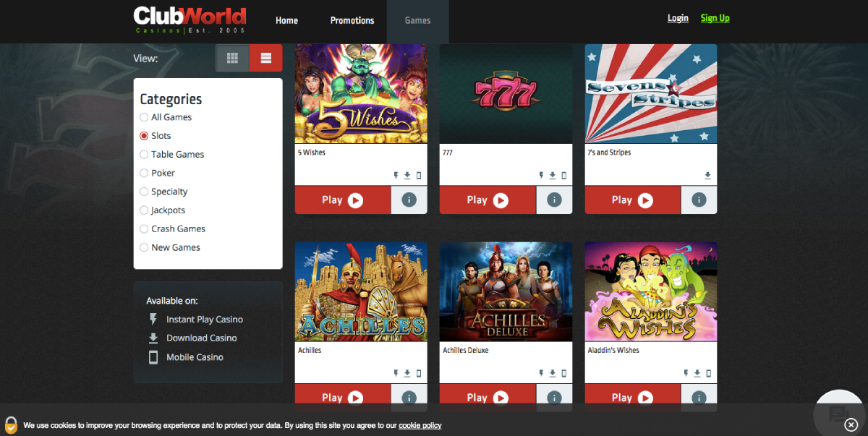The height and width of the screenshot is (436, 868).
Task: Switch to list view layout icon
Action: [266, 59]
